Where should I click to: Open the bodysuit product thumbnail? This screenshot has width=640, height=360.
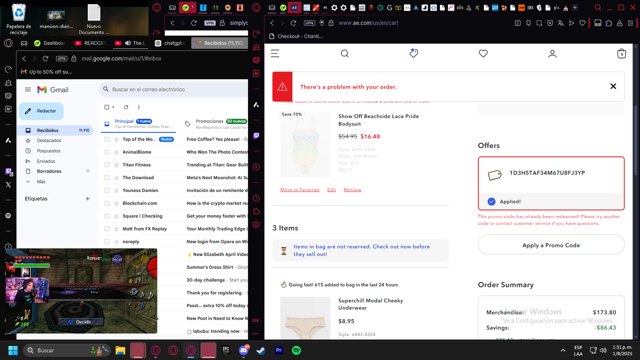tap(305, 144)
